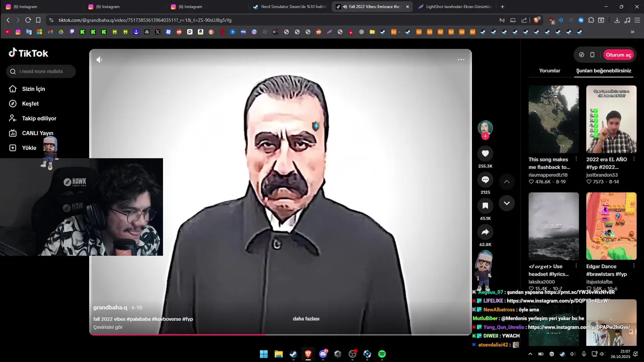
Task: Open the world map video thumbnail
Action: tap(553, 119)
